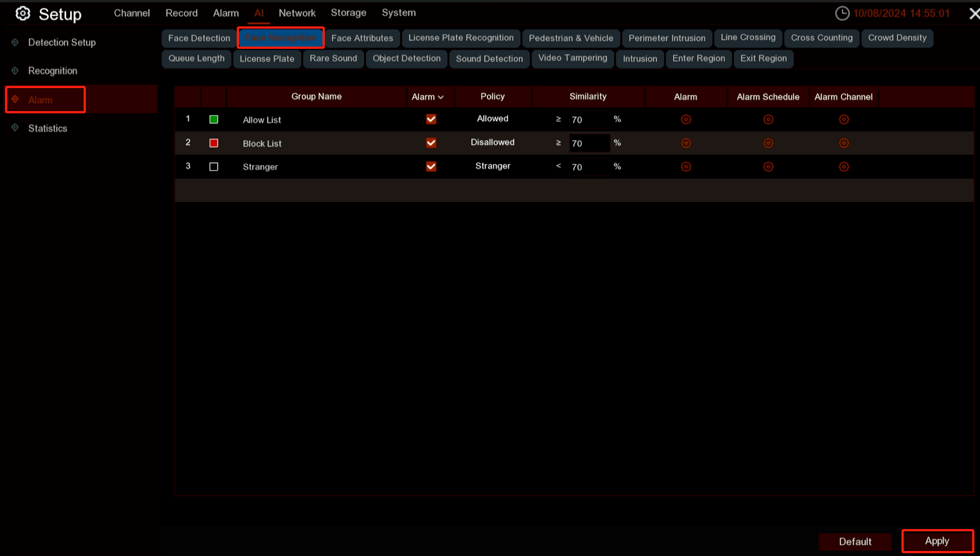The image size is (980, 556).
Task: Open the Network menu
Action: 297,13
